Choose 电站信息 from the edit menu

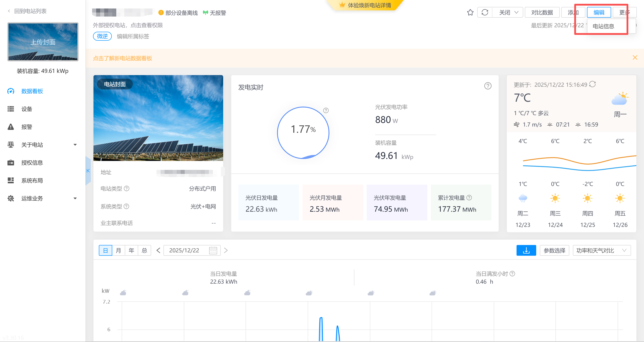point(603,26)
